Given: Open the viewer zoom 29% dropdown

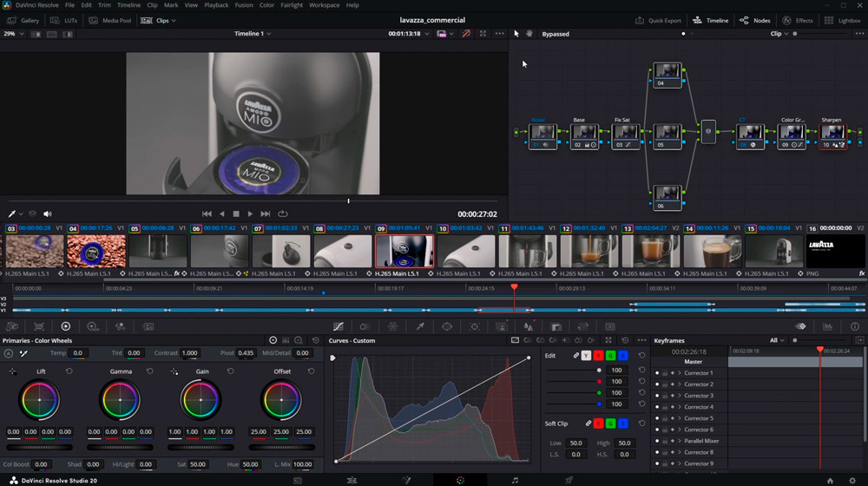Looking at the screenshot, I should pyautogui.click(x=14, y=34).
